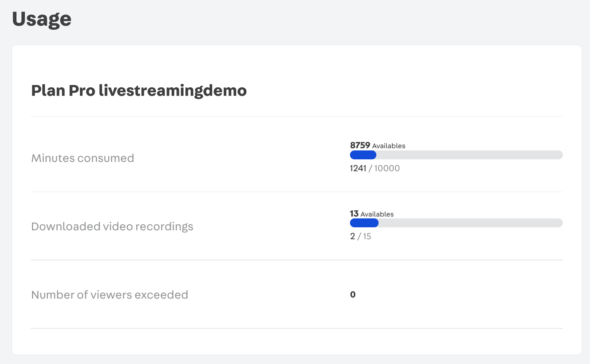Viewport: 590px width, 364px height.
Task: Click the "/" separator between 1241 and 10000
Action: [x=370, y=168]
